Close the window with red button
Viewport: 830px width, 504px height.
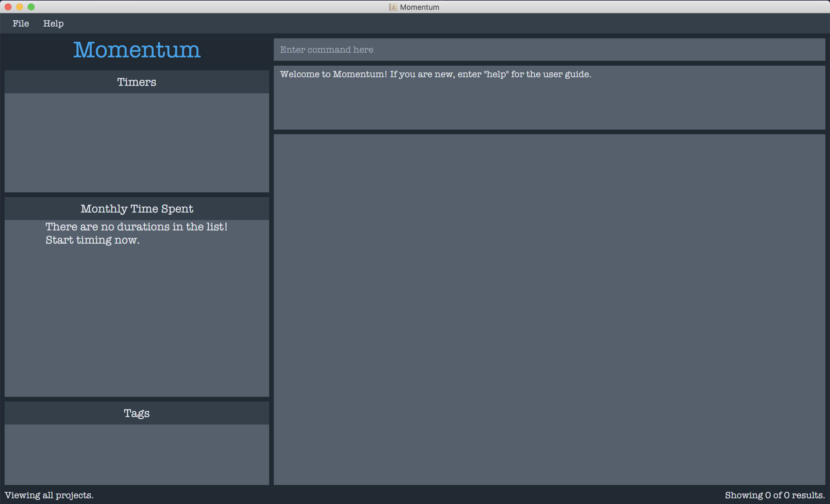(8, 7)
